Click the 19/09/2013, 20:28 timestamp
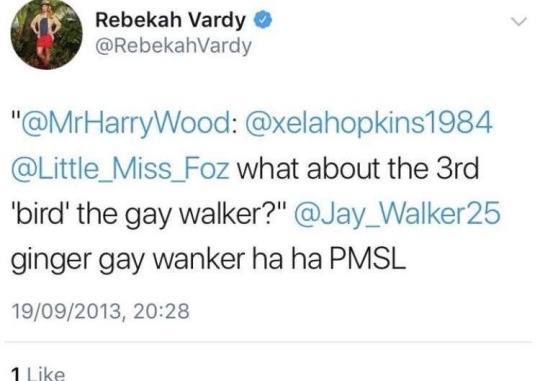The width and height of the screenshot is (540, 381). coord(101,311)
